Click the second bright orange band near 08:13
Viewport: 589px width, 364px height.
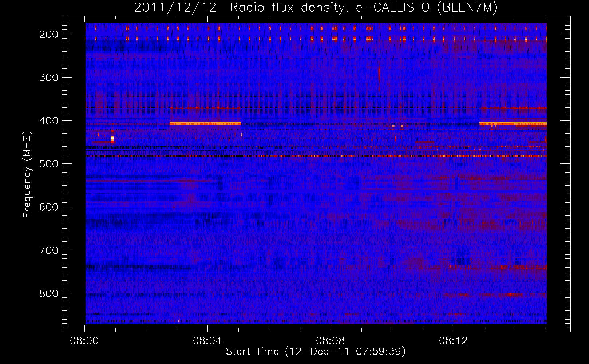click(x=513, y=123)
